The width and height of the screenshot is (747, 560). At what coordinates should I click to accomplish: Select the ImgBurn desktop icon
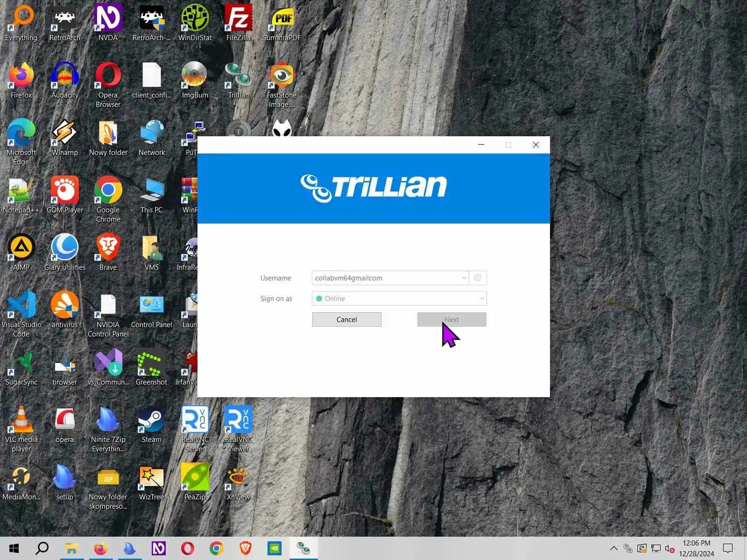pyautogui.click(x=195, y=80)
